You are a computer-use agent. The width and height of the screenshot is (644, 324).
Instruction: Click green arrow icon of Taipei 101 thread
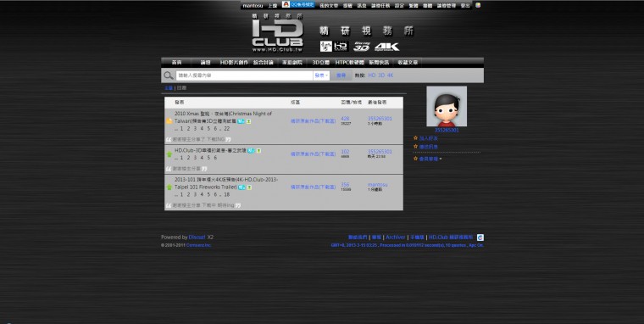tap(169, 187)
